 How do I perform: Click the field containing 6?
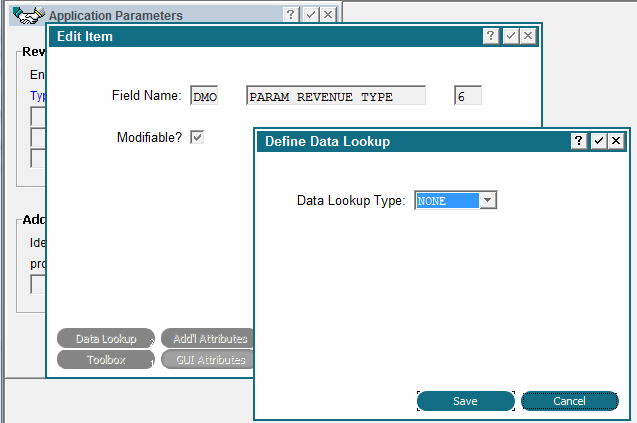[468, 96]
